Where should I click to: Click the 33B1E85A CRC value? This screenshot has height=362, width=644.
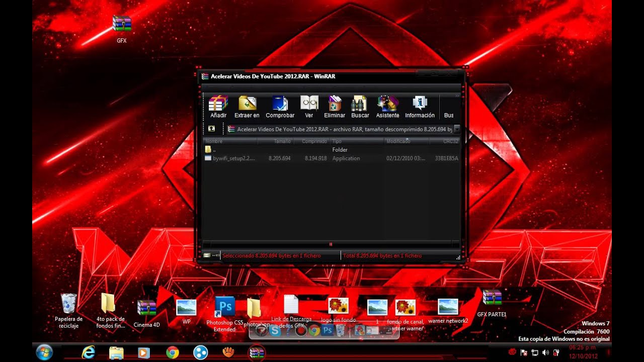pyautogui.click(x=446, y=158)
